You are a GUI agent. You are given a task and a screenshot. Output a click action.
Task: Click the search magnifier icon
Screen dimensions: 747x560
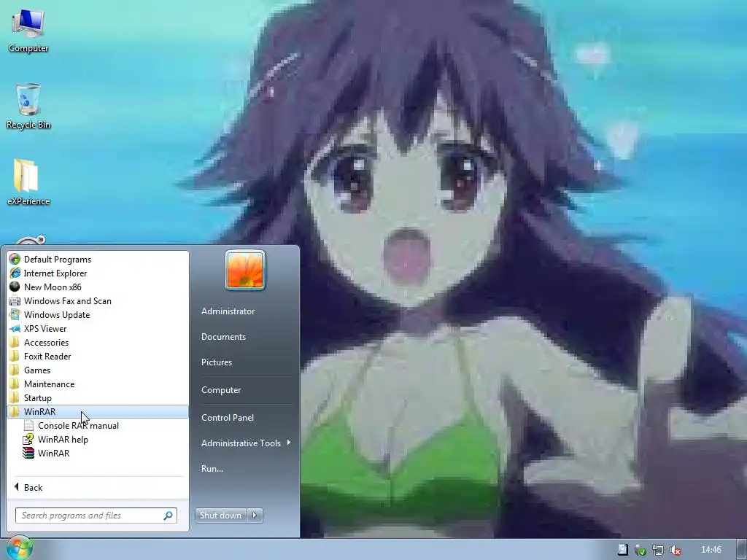point(169,516)
